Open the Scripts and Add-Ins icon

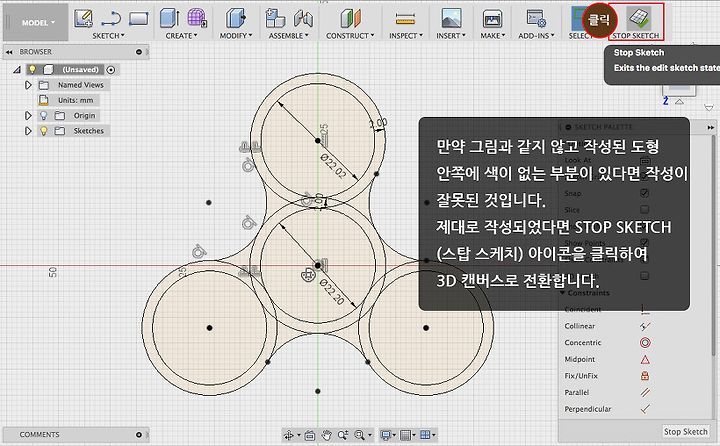(x=536, y=18)
